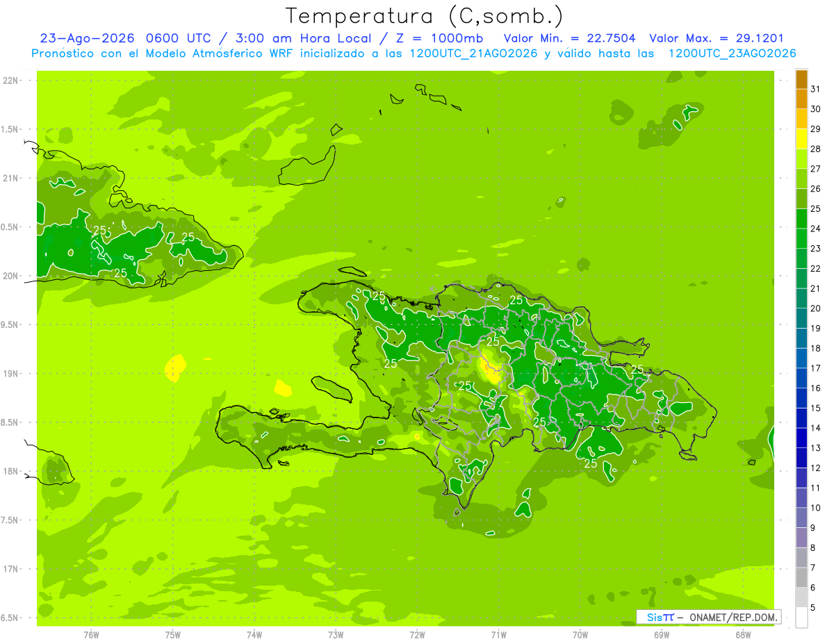Image resolution: width=834 pixels, height=644 pixels.
Task: Click the "22N" latitude label
Action: (x=11, y=81)
